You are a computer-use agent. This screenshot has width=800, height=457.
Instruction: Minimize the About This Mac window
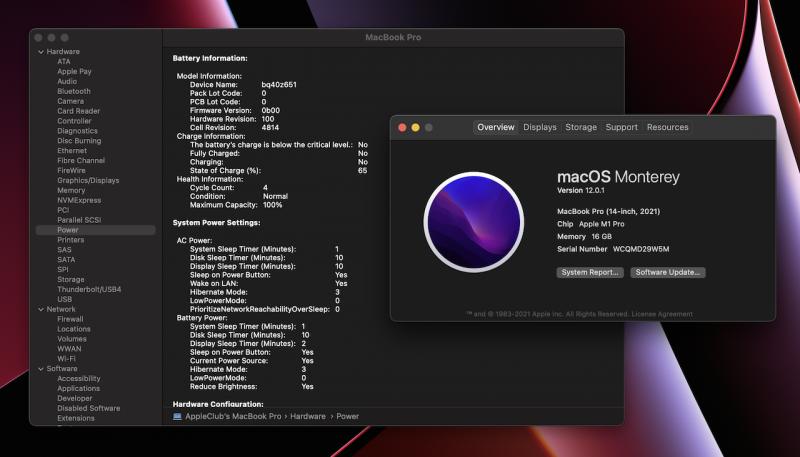click(416, 128)
